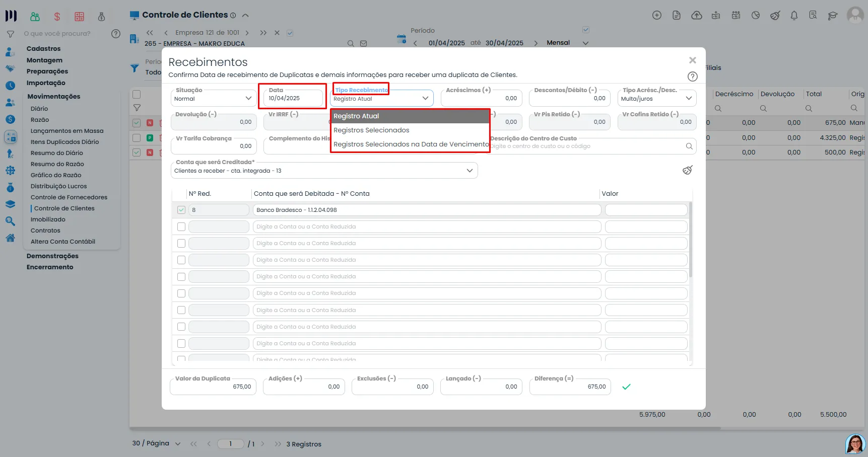
Task: Open the Mensal period dropdown arrow
Action: pos(585,43)
